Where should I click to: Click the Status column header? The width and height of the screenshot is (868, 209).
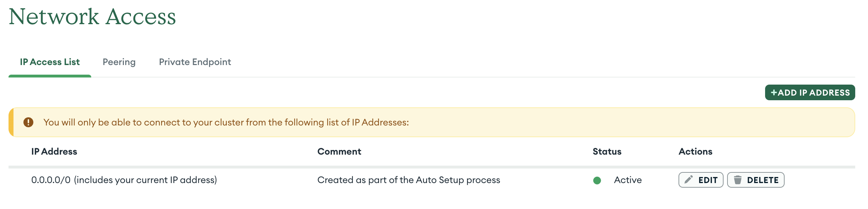point(607,152)
